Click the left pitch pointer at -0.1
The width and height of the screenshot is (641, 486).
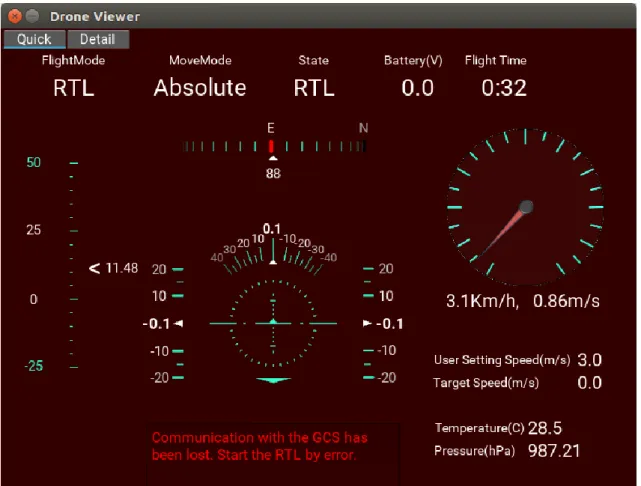pyautogui.click(x=178, y=323)
